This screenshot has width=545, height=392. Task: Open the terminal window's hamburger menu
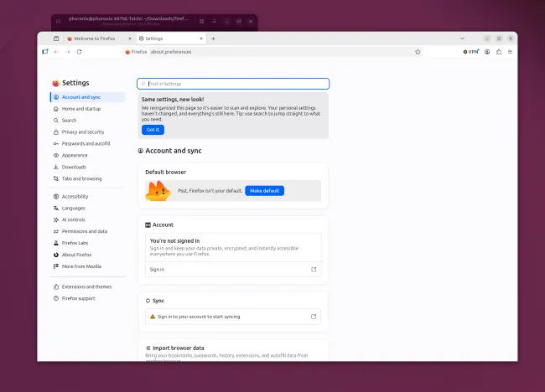pos(215,21)
